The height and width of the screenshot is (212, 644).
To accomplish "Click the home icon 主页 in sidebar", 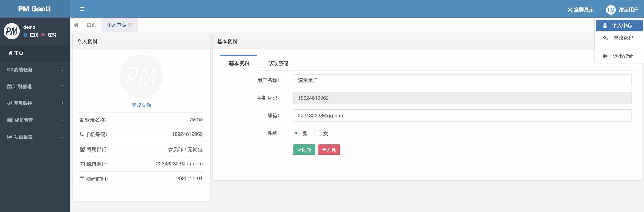I will tap(10, 53).
